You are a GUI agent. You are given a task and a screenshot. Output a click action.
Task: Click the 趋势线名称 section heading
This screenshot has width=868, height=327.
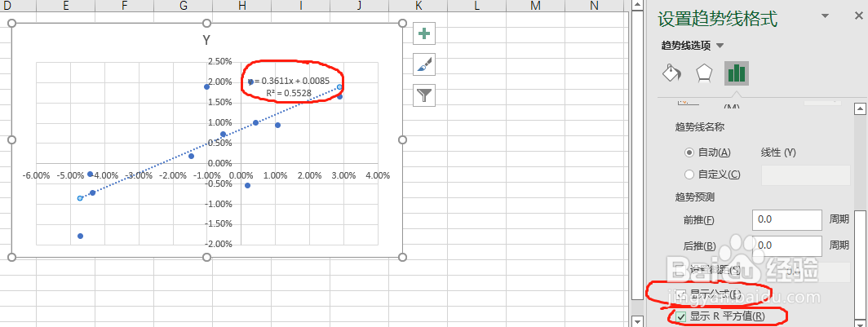(700, 126)
